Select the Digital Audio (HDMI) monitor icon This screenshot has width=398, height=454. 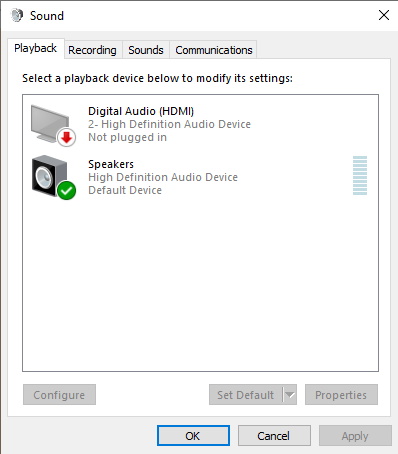coord(53,125)
